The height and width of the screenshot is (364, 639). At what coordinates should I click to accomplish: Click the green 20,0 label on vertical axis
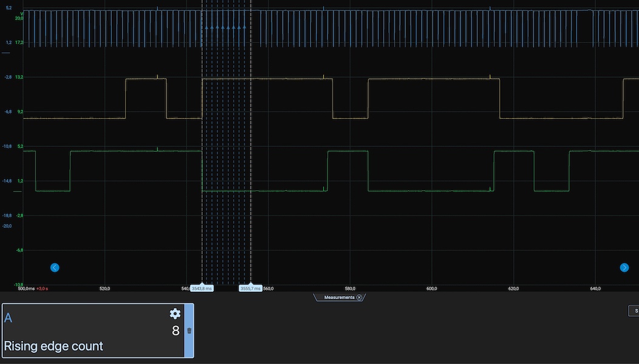click(19, 18)
